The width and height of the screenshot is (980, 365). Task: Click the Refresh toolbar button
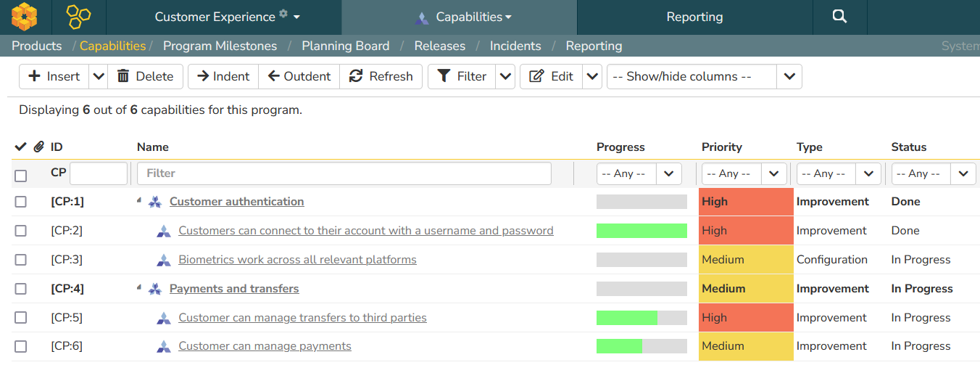click(381, 76)
